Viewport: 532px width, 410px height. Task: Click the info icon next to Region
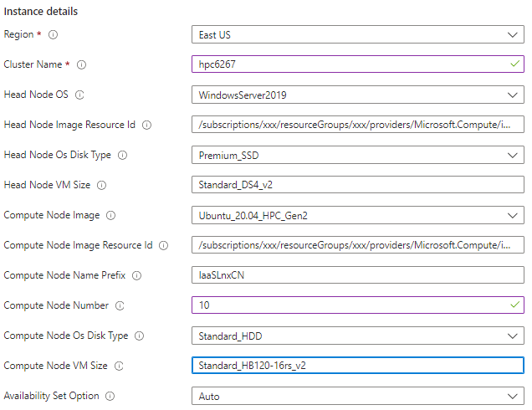(x=53, y=34)
